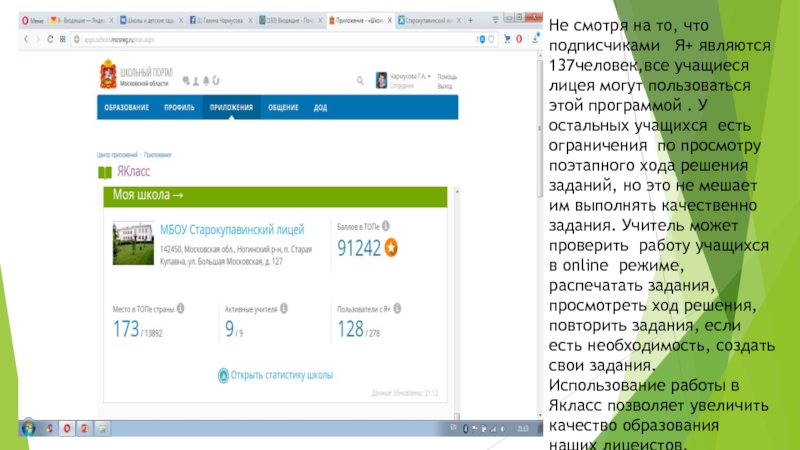The width and height of the screenshot is (800, 450).
Task: Open the 'Моя школа →' header link
Action: point(147,195)
